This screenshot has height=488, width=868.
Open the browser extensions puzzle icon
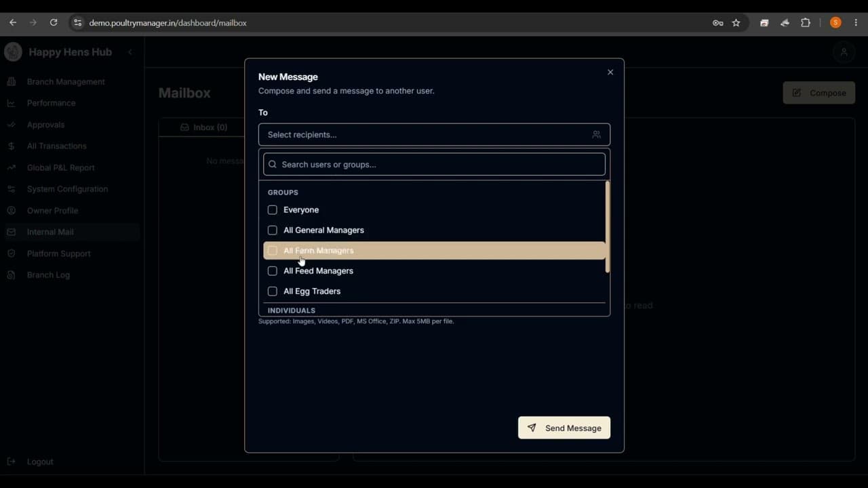(806, 23)
